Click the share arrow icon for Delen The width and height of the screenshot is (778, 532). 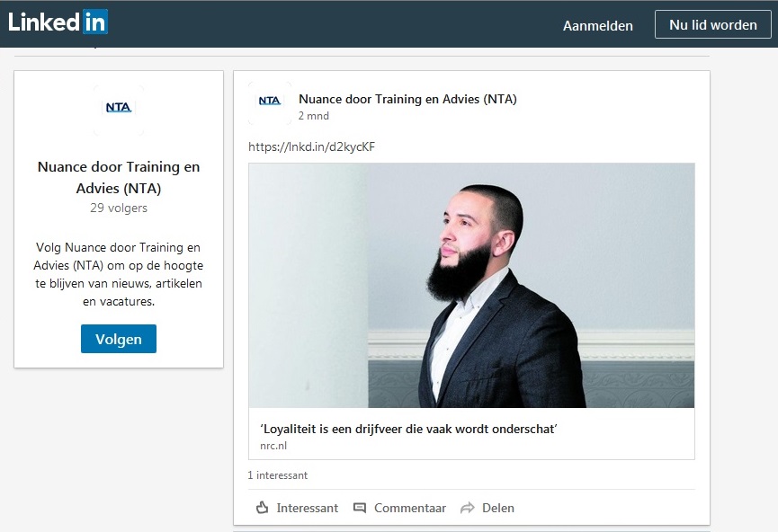click(468, 509)
